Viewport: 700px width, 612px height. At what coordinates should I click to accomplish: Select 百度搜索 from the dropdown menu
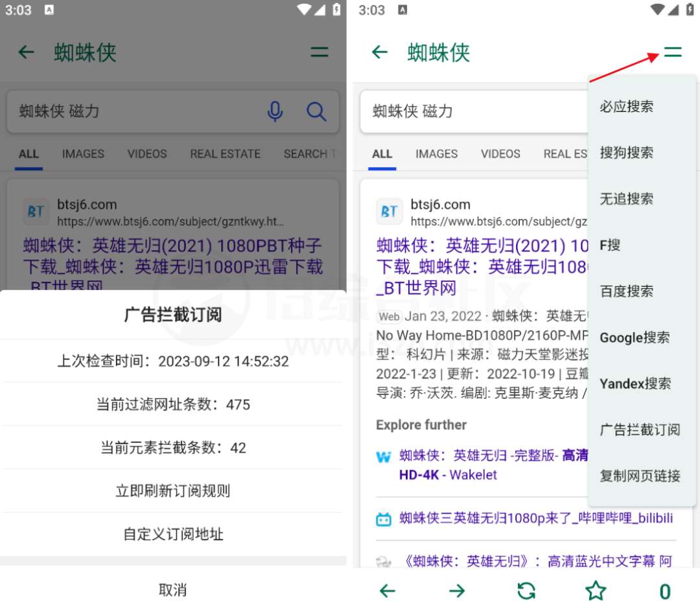pos(626,291)
